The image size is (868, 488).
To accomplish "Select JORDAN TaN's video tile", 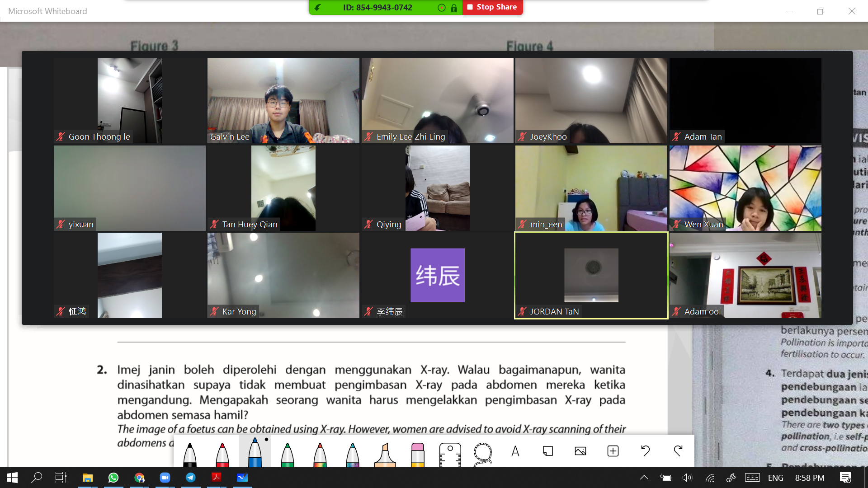I will coord(591,275).
